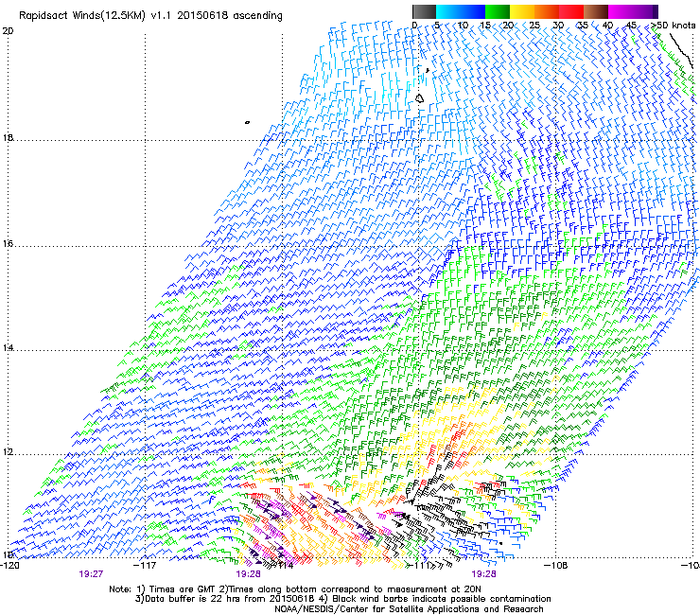Click the longitude label '-117'
This screenshot has height=615, width=700.
145,566
